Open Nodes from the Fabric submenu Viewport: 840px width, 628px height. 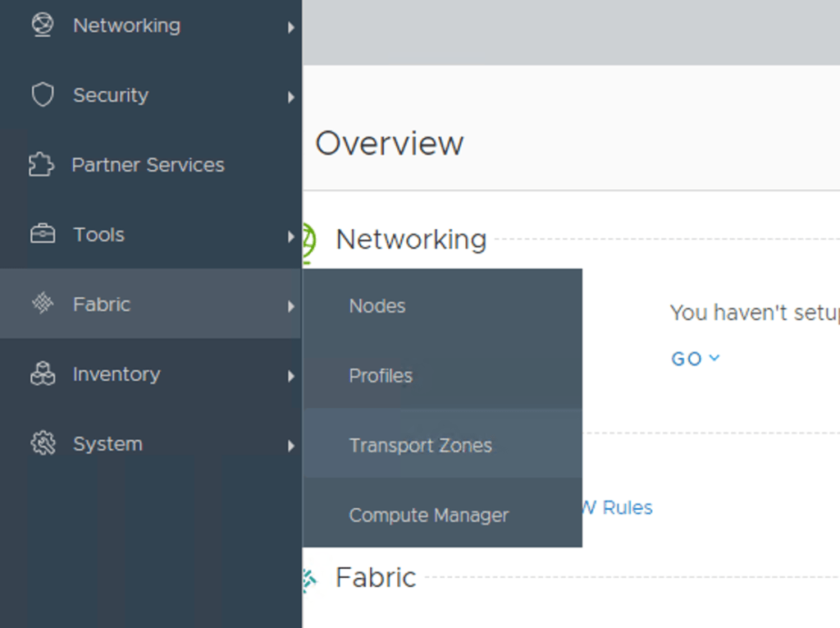[377, 306]
